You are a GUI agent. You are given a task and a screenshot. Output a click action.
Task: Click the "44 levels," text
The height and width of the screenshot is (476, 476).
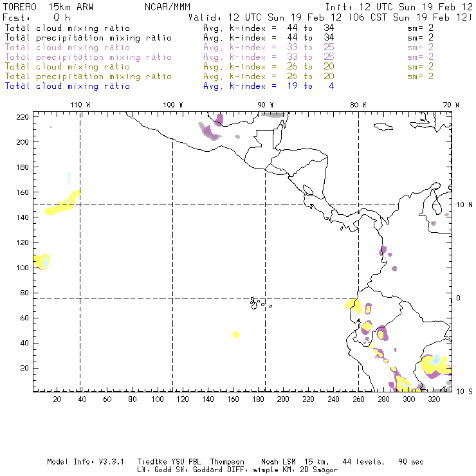[363, 462]
